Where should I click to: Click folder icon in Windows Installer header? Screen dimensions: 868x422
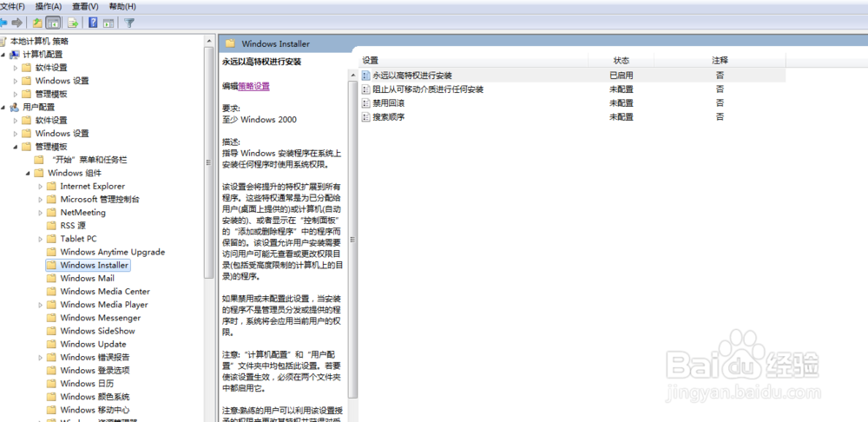[230, 43]
